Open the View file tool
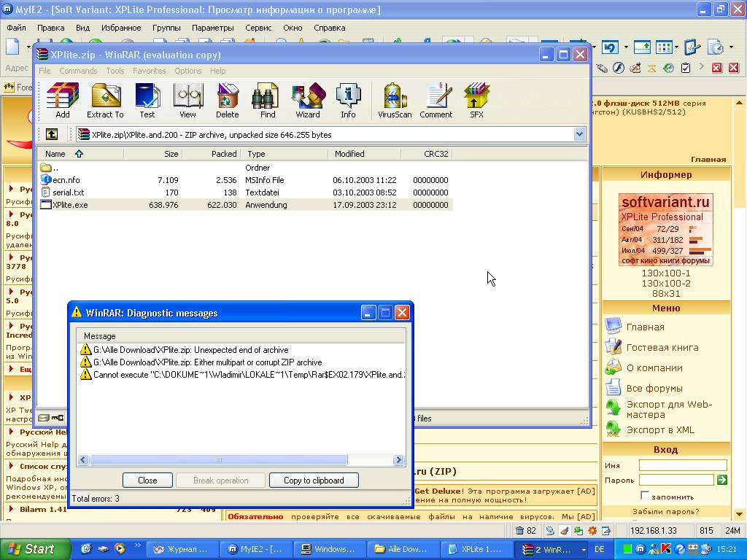747x560 pixels. [x=187, y=101]
